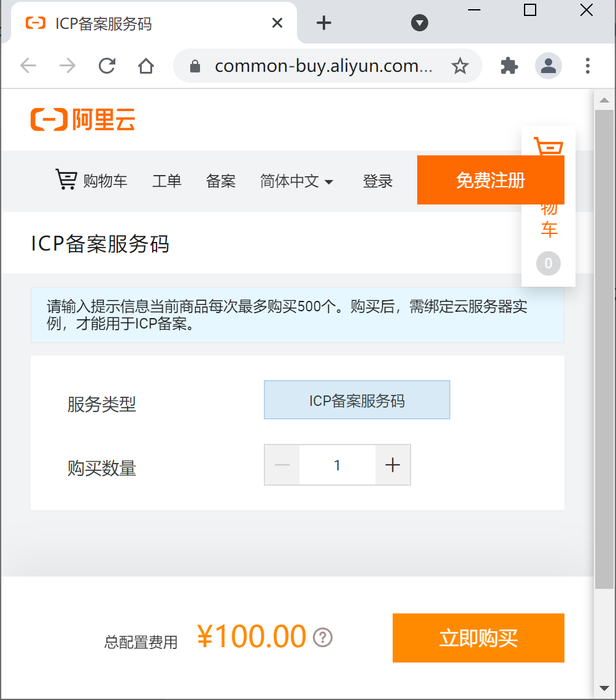The image size is (616, 700).
Task: Open Chrome's three-dot menu
Action: coord(587,66)
